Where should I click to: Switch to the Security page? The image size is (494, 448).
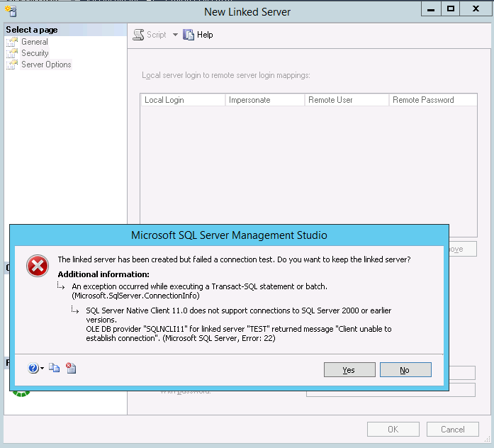[x=35, y=53]
